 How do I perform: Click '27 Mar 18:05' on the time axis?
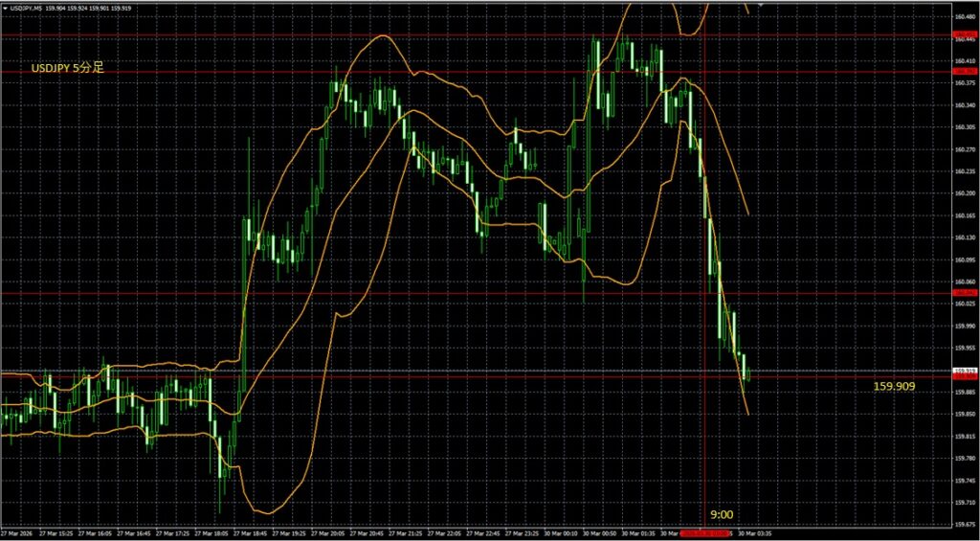212,533
